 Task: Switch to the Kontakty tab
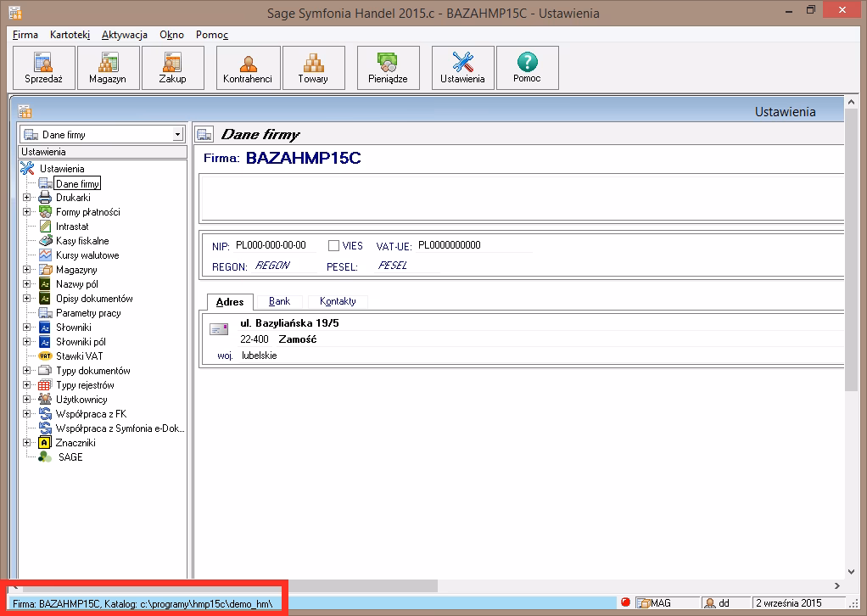(338, 301)
